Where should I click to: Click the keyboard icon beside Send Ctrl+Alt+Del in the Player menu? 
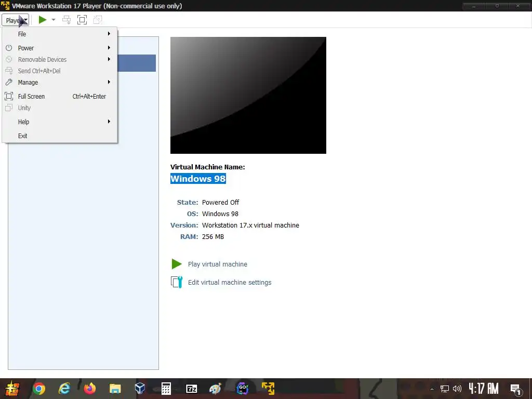(x=9, y=71)
